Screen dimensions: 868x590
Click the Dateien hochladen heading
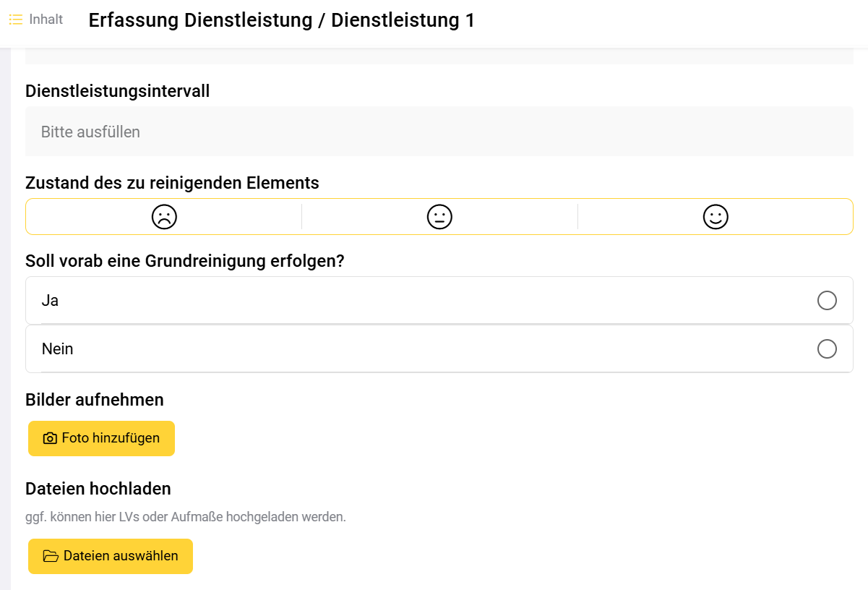pyautogui.click(x=98, y=489)
